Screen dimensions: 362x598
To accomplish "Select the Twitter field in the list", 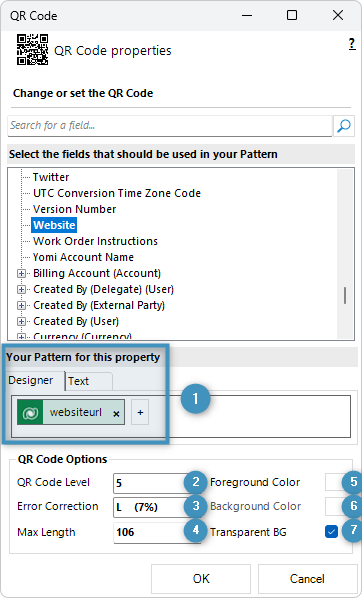I will click(51, 177).
